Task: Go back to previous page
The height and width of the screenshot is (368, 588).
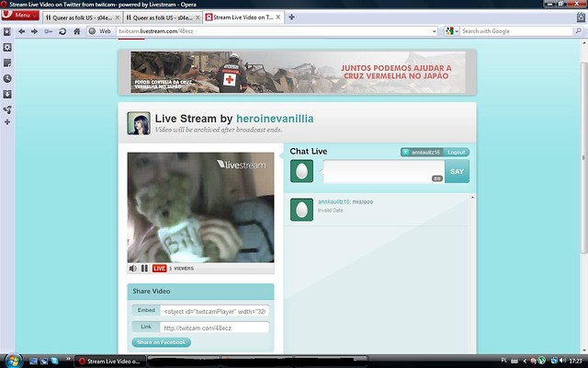Action: coord(22,31)
